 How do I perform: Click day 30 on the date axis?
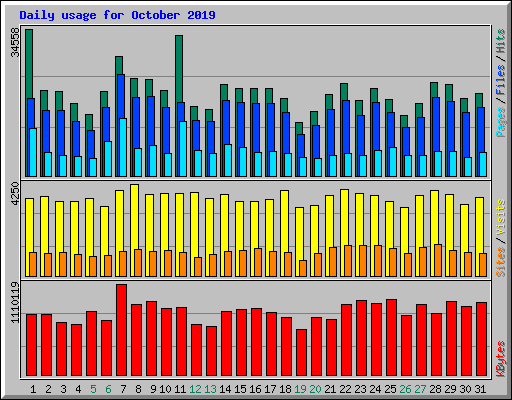465,389
